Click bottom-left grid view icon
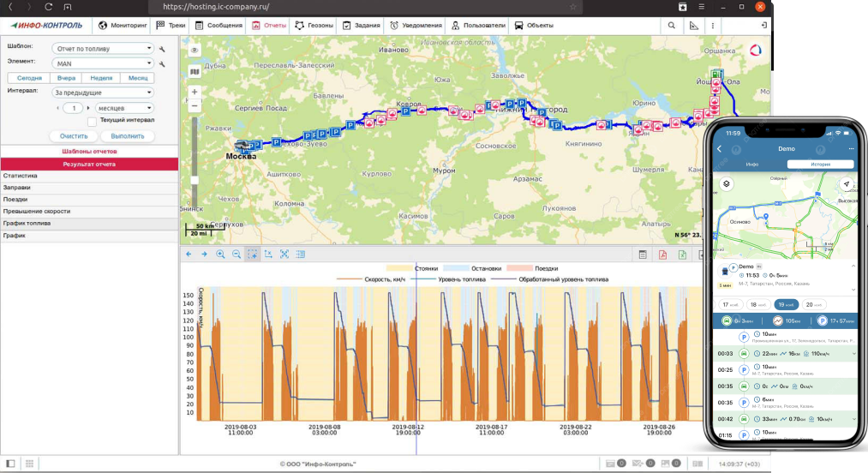868x473 pixels. tap(29, 464)
